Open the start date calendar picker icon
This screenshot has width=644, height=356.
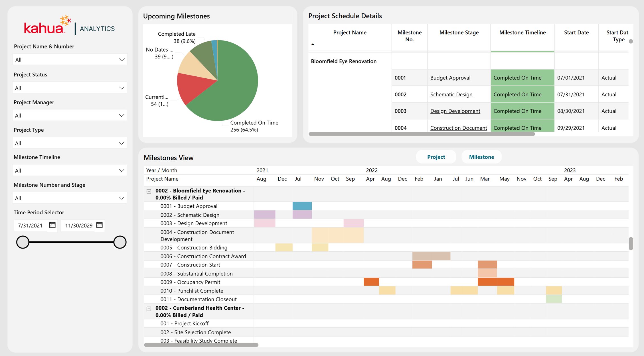point(52,225)
